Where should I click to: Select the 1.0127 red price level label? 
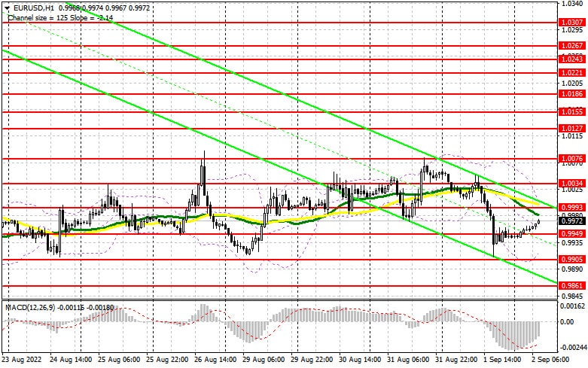571,129
